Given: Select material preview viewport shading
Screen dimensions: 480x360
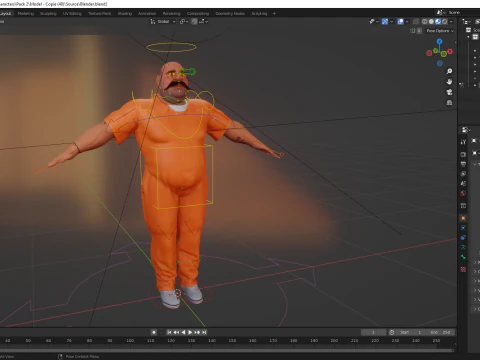Looking at the screenshot, I should tap(438, 21).
